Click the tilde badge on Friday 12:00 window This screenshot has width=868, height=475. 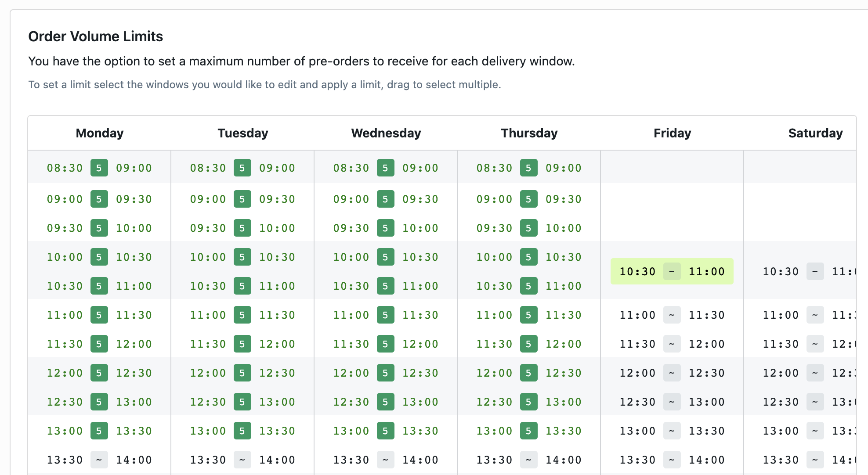[x=672, y=373]
